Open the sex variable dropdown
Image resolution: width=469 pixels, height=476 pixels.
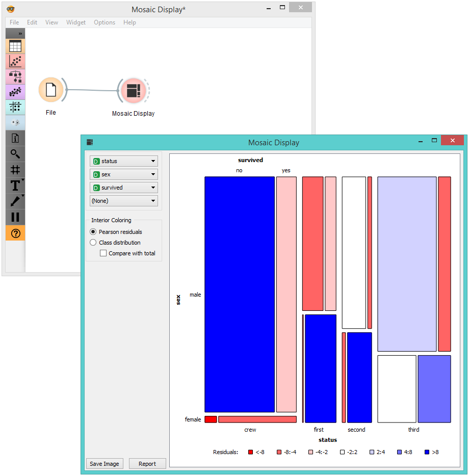123,174
